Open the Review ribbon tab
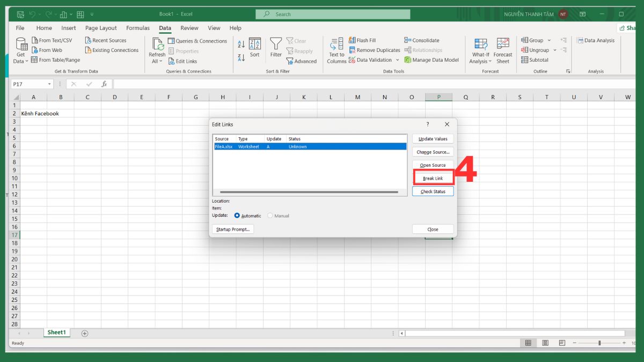This screenshot has height=362, width=644. (189, 28)
